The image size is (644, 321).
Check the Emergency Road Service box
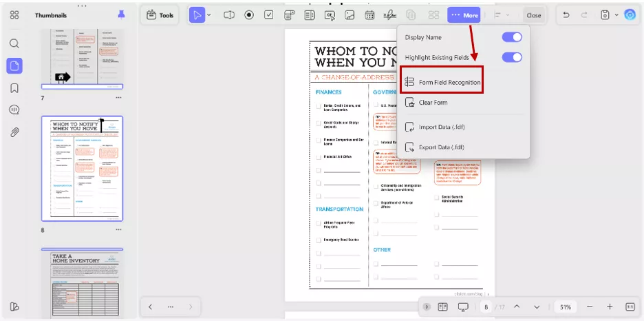pos(319,240)
